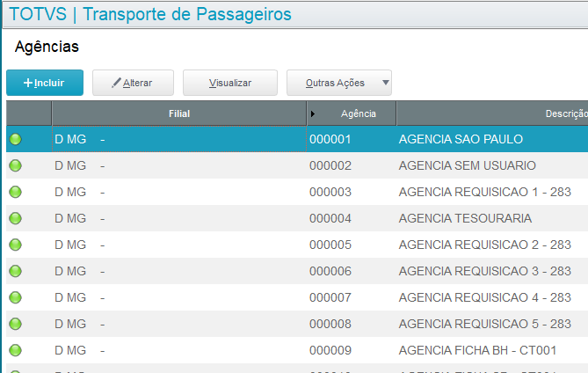Click green status icon for agency 000001
588x373 pixels.
click(15, 139)
